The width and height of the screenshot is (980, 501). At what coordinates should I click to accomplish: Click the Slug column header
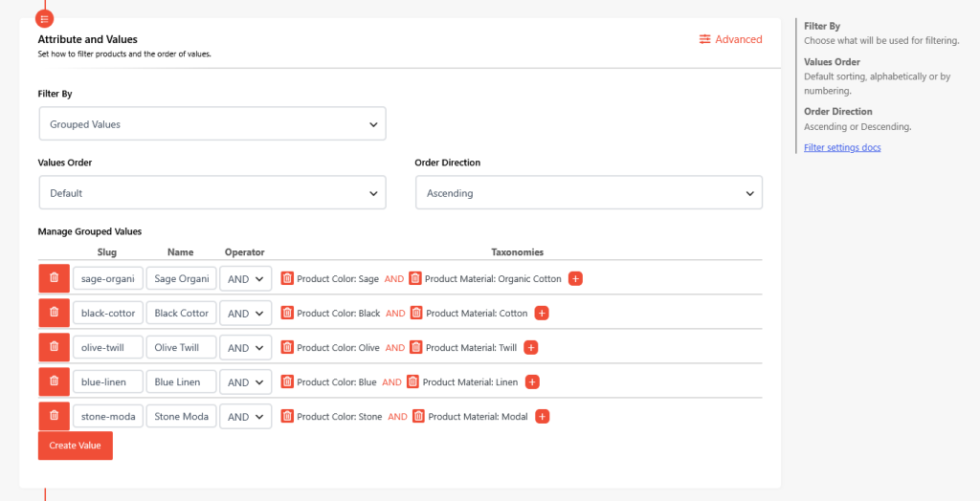107,252
